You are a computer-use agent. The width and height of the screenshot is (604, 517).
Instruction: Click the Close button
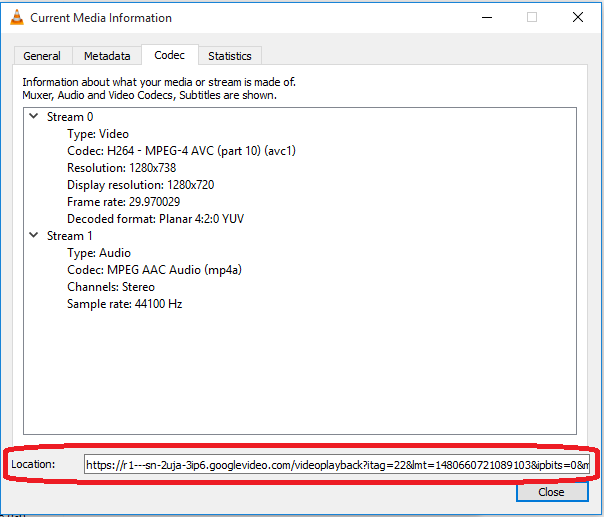pyautogui.click(x=552, y=492)
